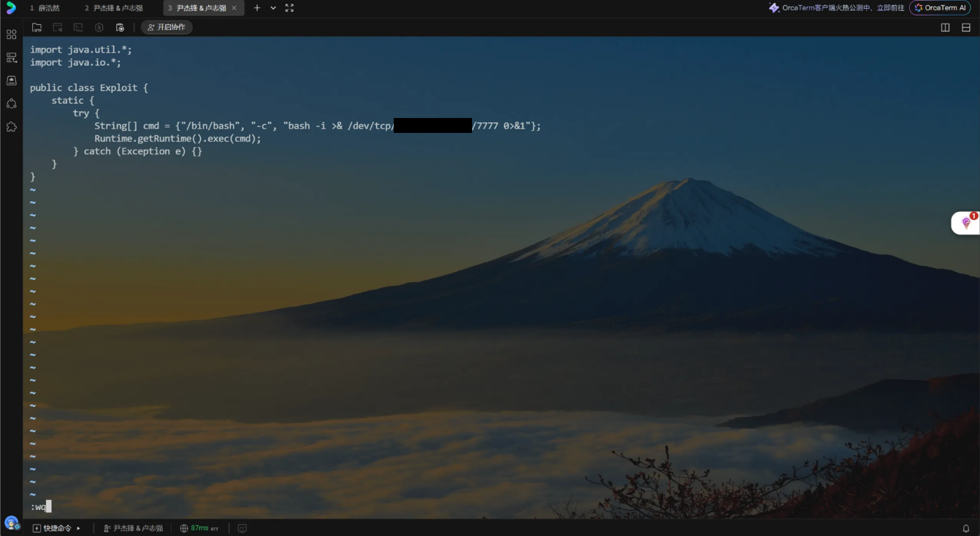Click the hexagon toolbar icon

pyautogui.click(x=99, y=27)
